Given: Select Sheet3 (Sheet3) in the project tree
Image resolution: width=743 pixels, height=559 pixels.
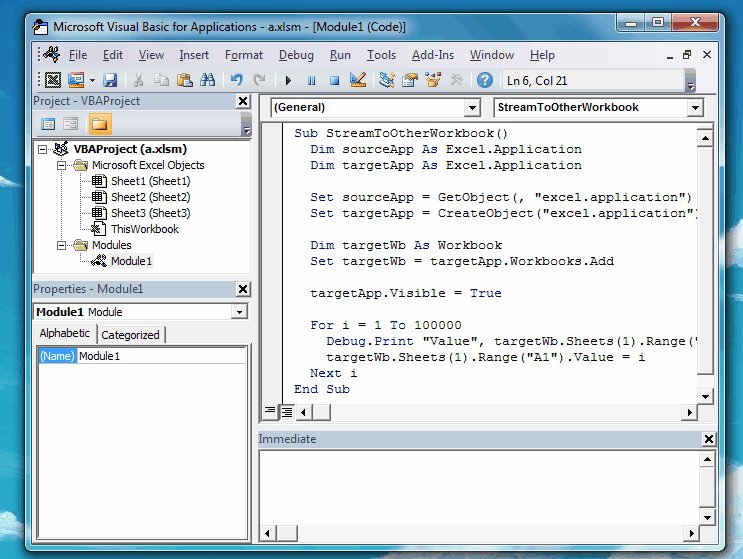Looking at the screenshot, I should click(150, 213).
